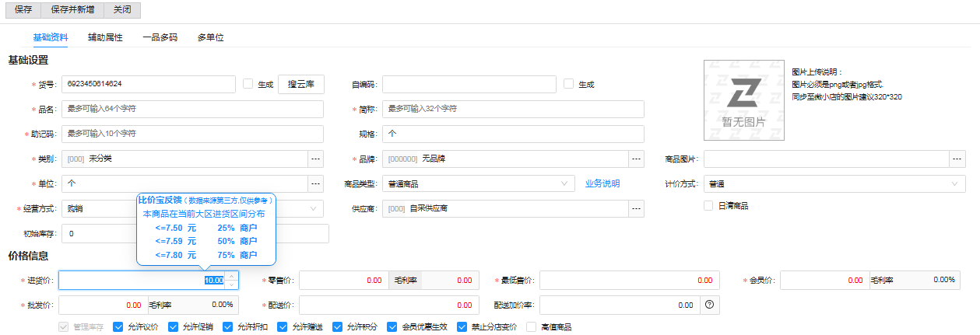Click the '<=7.80 元' price row
Image resolution: width=980 pixels, height=335 pixels.
pos(205,255)
